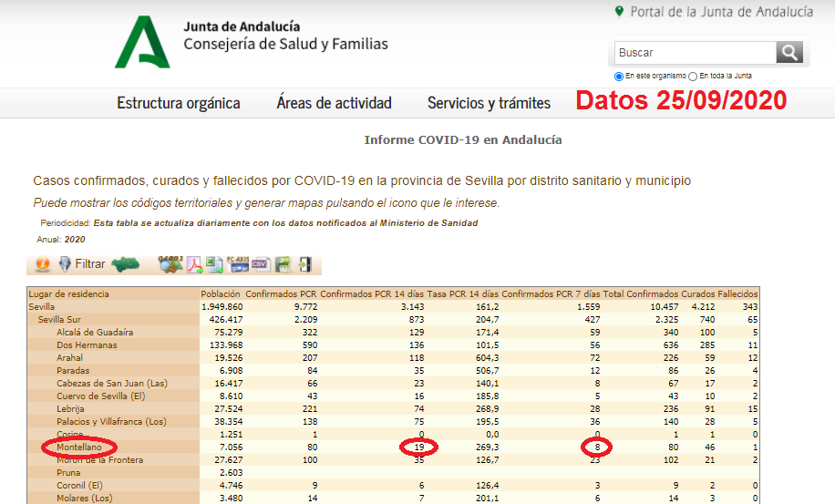Screen dimensions: 835x504
Task: Download data in PC-AXIS format
Action: pyautogui.click(x=238, y=264)
